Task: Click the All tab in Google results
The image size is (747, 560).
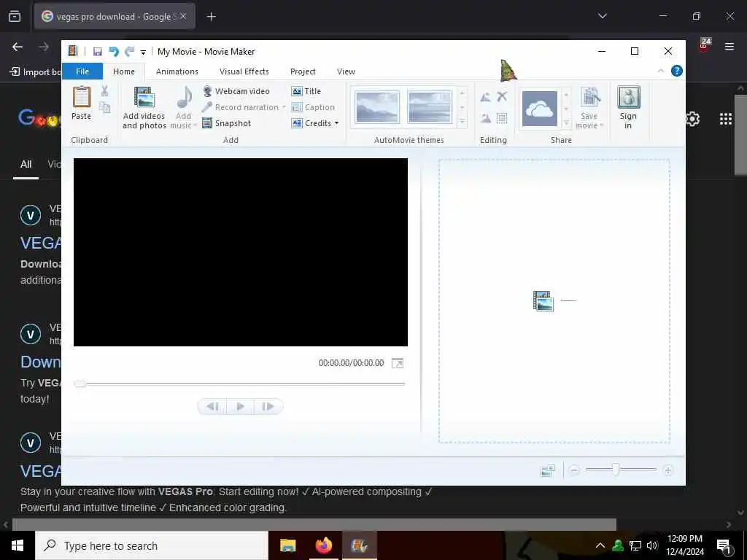Action: (x=26, y=164)
